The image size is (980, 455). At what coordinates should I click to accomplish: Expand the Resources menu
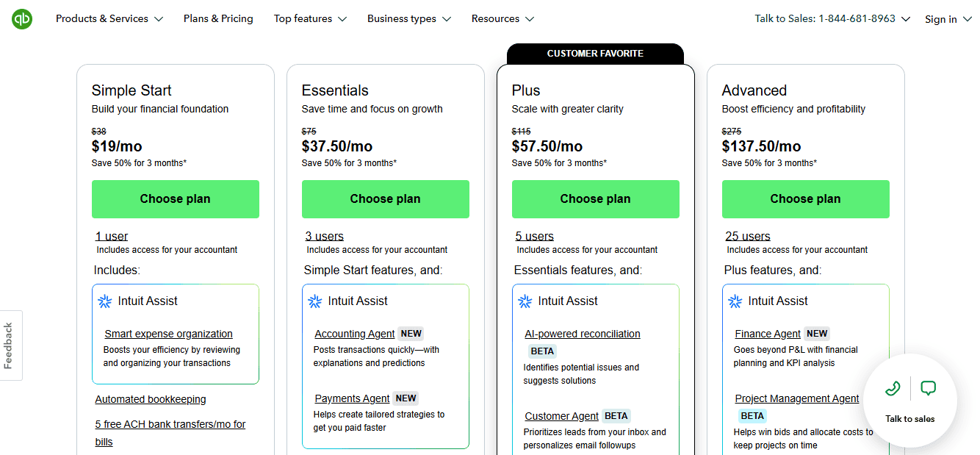pos(502,19)
